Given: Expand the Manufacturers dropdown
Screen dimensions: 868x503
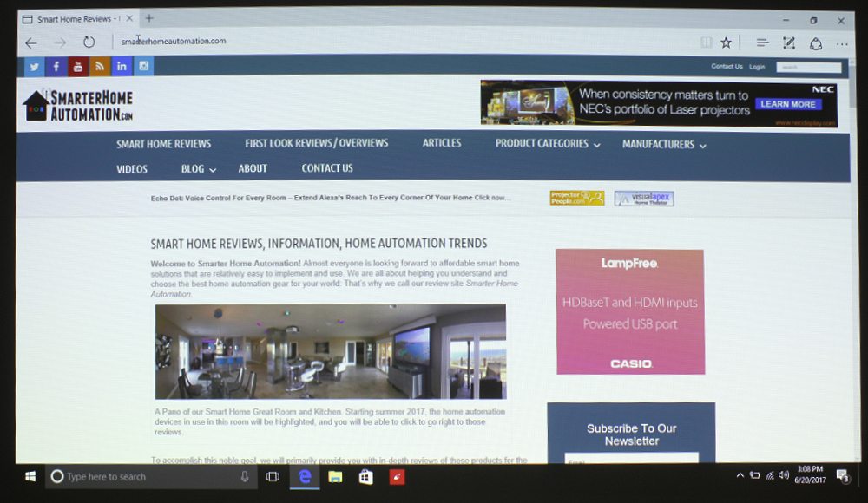Looking at the screenshot, I should pyautogui.click(x=663, y=145).
